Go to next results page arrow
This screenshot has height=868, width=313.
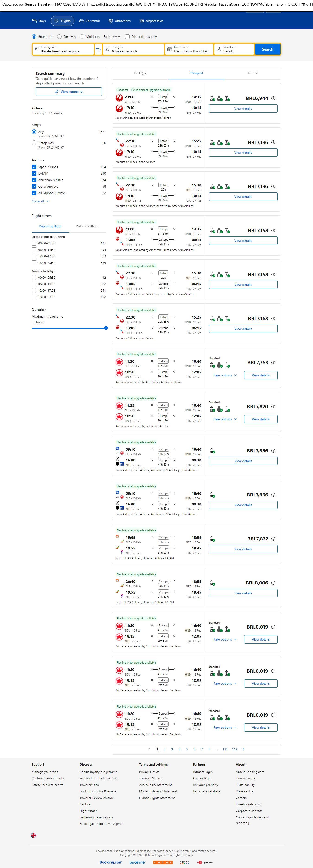coord(244,749)
